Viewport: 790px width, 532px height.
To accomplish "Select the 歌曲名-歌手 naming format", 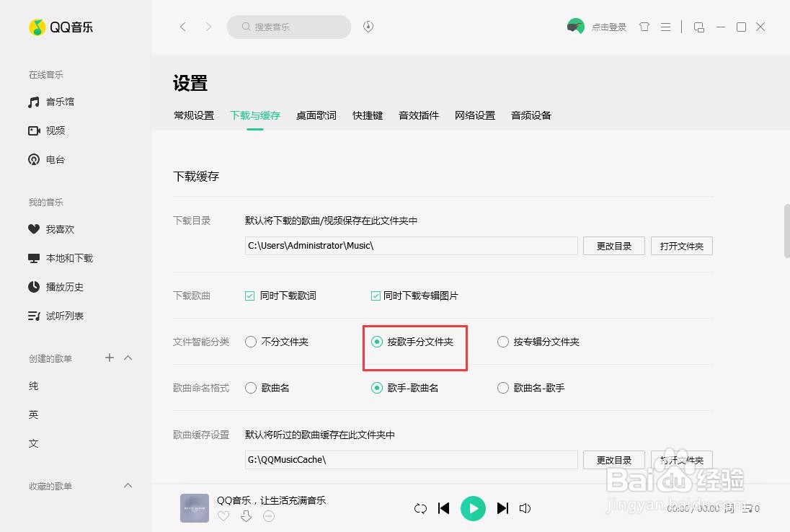I will point(502,388).
